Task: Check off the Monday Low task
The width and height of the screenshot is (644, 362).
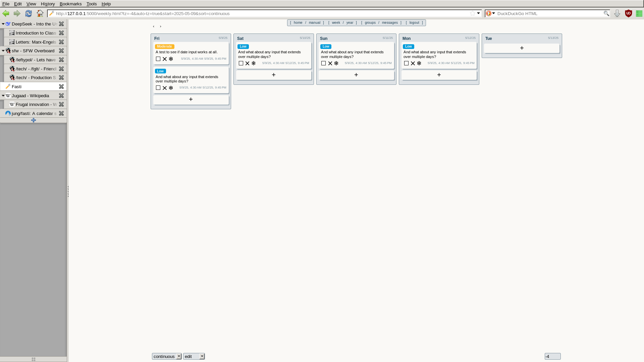Action: click(x=407, y=63)
